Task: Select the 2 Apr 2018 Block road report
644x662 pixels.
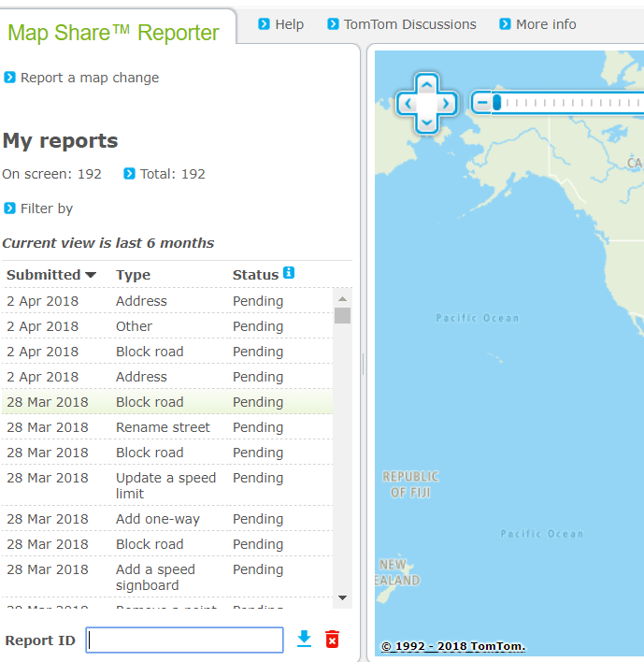Action: click(x=167, y=352)
